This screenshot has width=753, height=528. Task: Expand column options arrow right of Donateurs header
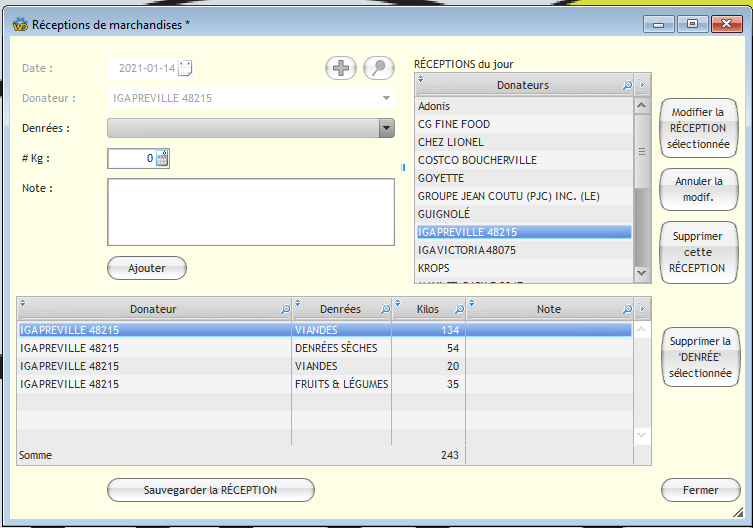642,86
